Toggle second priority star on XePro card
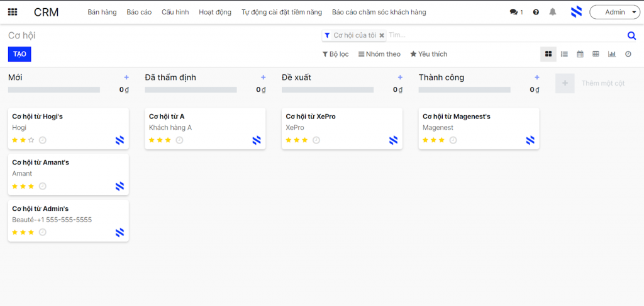The width and height of the screenshot is (644, 306). (x=297, y=140)
